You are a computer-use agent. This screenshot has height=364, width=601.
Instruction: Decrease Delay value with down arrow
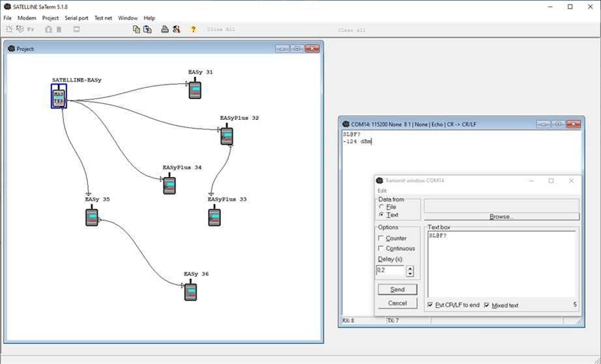410,273
